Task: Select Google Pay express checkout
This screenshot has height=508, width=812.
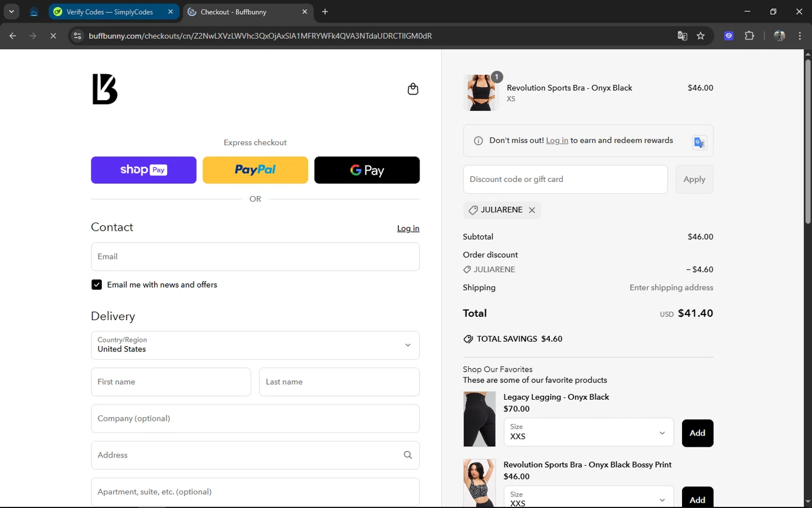Action: (367, 170)
